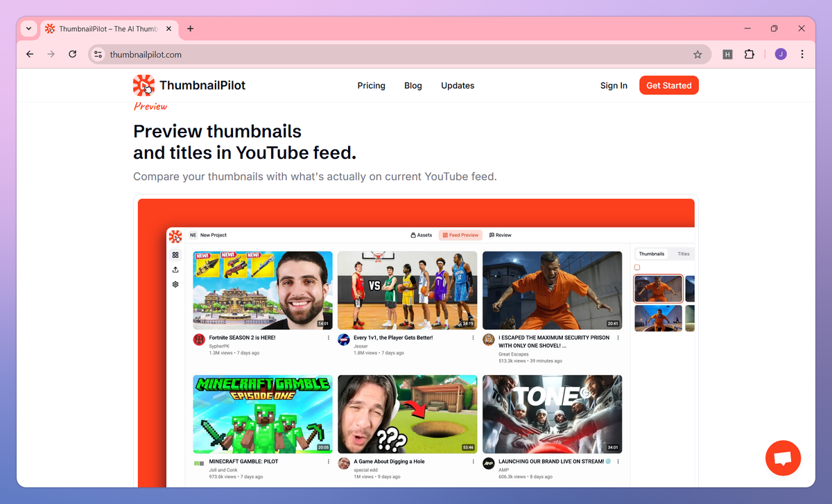Image resolution: width=832 pixels, height=504 pixels.
Task: Open the Review tab in the editor toolbar
Action: pyautogui.click(x=500, y=235)
